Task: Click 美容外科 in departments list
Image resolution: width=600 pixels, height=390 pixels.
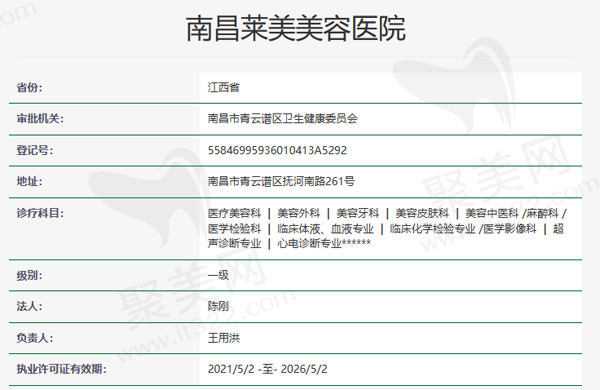Action: tap(299, 213)
